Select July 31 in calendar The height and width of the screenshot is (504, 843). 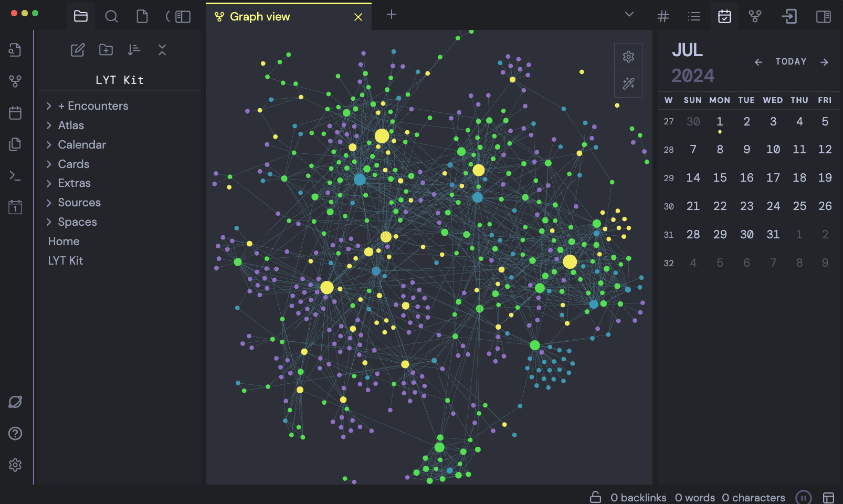[x=773, y=235]
